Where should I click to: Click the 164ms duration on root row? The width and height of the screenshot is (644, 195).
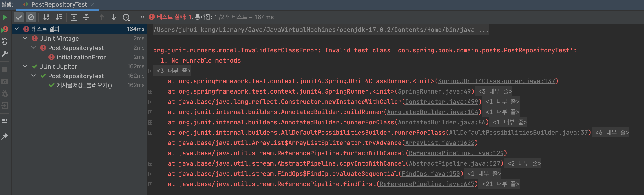(136, 29)
